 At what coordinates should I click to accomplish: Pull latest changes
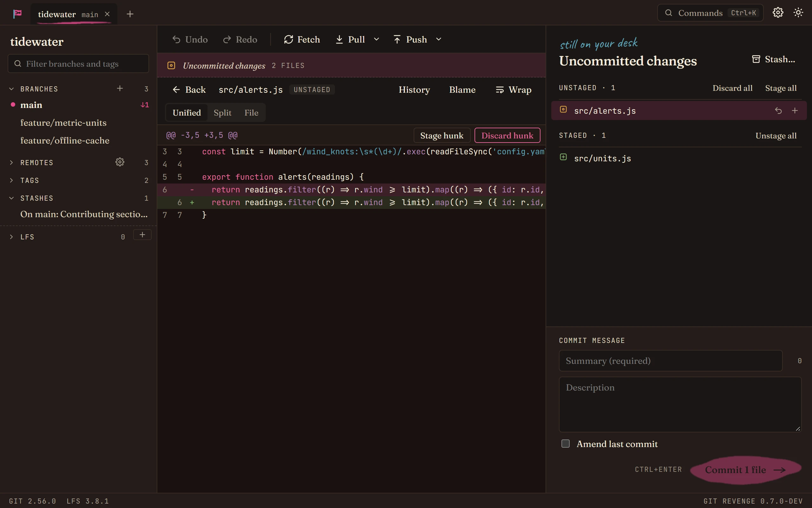pyautogui.click(x=350, y=40)
